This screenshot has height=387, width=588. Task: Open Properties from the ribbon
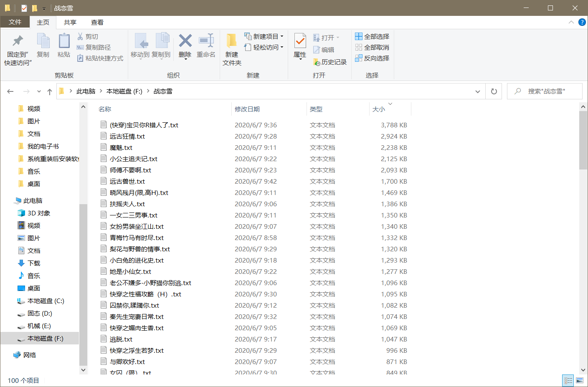(300, 41)
